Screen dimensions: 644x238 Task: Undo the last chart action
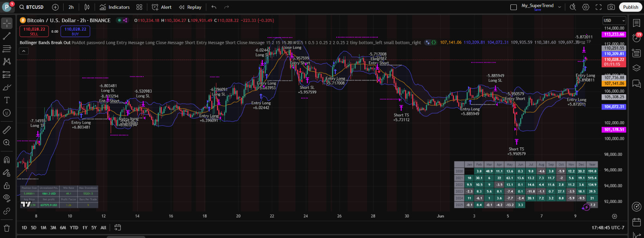tap(214, 7)
